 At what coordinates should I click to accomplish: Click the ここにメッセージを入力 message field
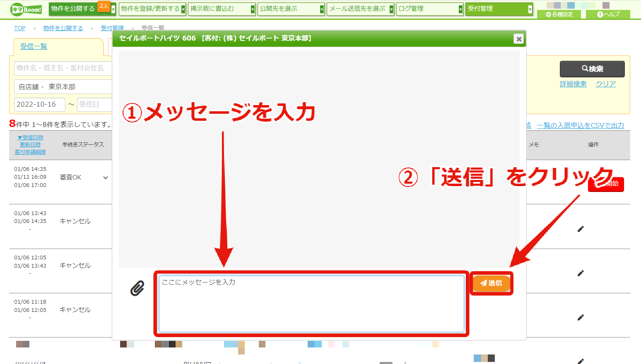(x=311, y=304)
